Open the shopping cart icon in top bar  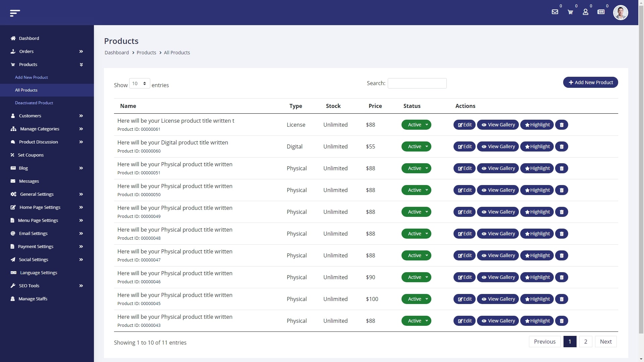click(x=570, y=12)
